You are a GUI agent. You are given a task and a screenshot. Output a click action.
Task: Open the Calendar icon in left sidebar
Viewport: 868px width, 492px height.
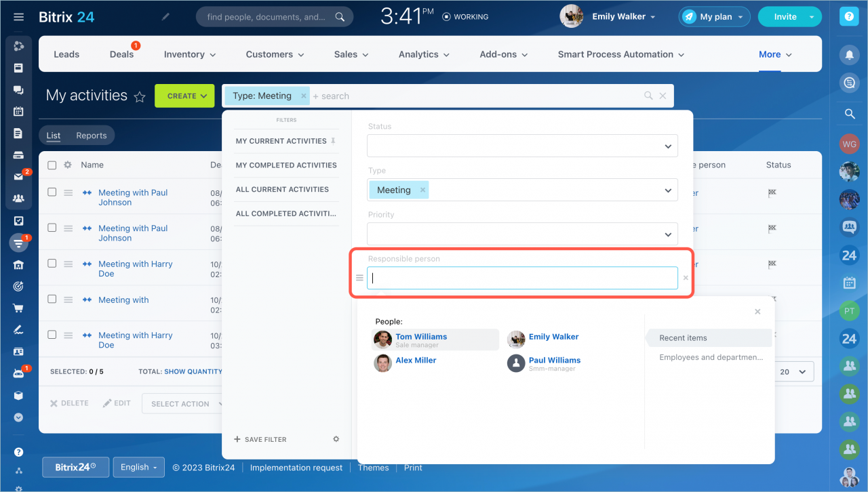pos(18,111)
